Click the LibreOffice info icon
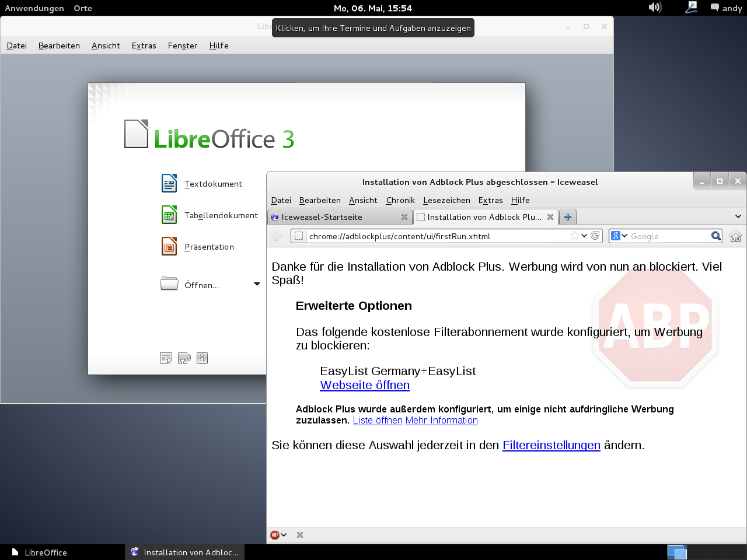Image resolution: width=747 pixels, height=560 pixels. 203,358
